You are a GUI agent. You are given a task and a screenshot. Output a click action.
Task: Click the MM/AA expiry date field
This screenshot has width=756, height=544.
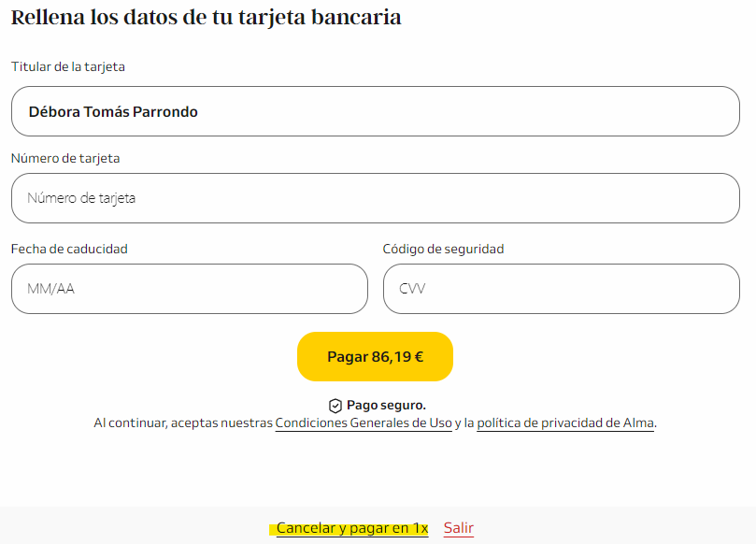[190, 289]
